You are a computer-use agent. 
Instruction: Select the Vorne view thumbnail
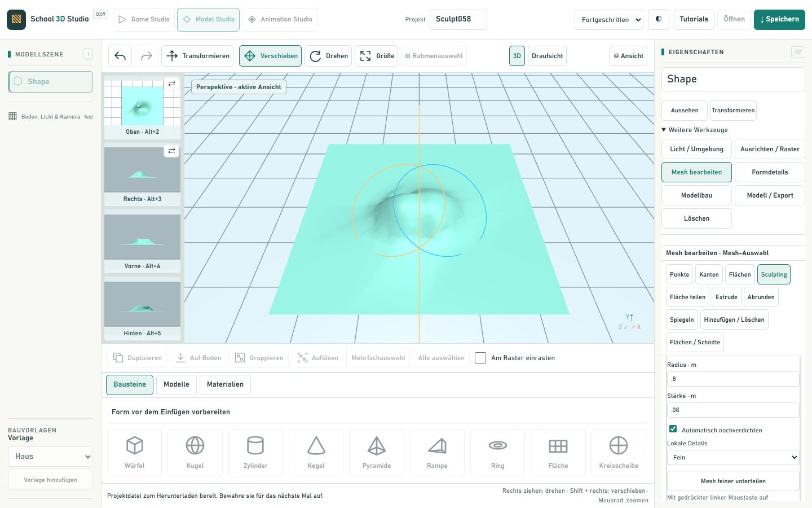[142, 242]
